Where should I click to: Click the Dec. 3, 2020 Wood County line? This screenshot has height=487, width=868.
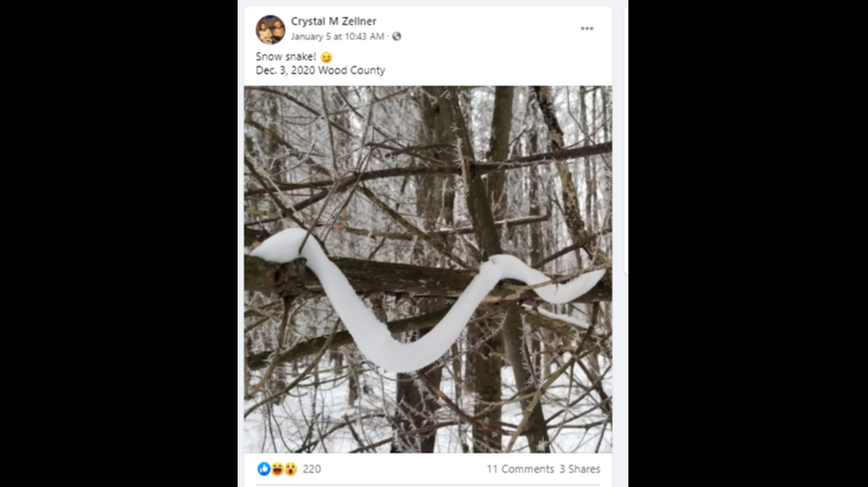pos(321,70)
